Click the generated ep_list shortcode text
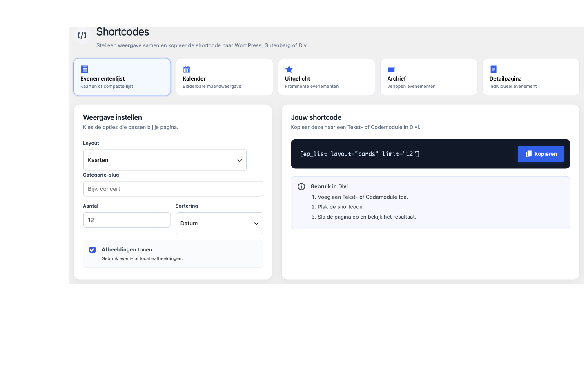The width and height of the screenshot is (588, 381). 360,154
